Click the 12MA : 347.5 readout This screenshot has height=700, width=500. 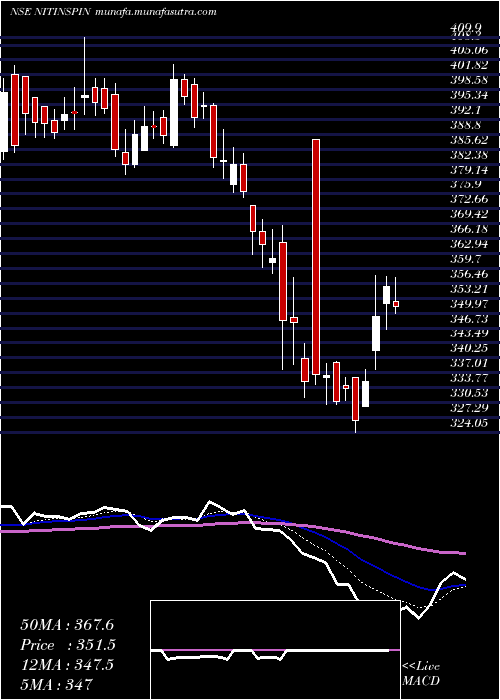67,665
